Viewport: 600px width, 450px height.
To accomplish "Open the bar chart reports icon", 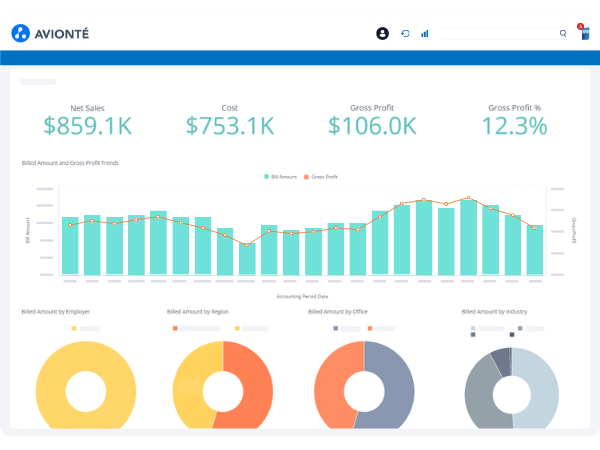I will click(x=424, y=33).
